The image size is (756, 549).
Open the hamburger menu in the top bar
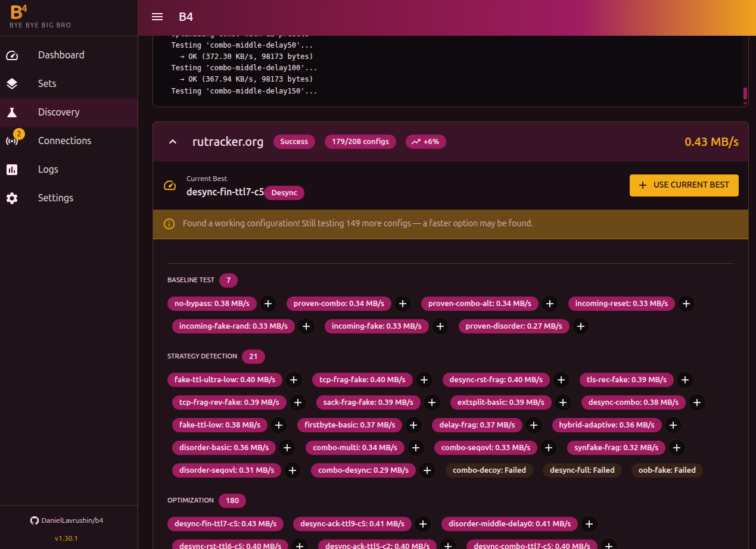click(157, 17)
